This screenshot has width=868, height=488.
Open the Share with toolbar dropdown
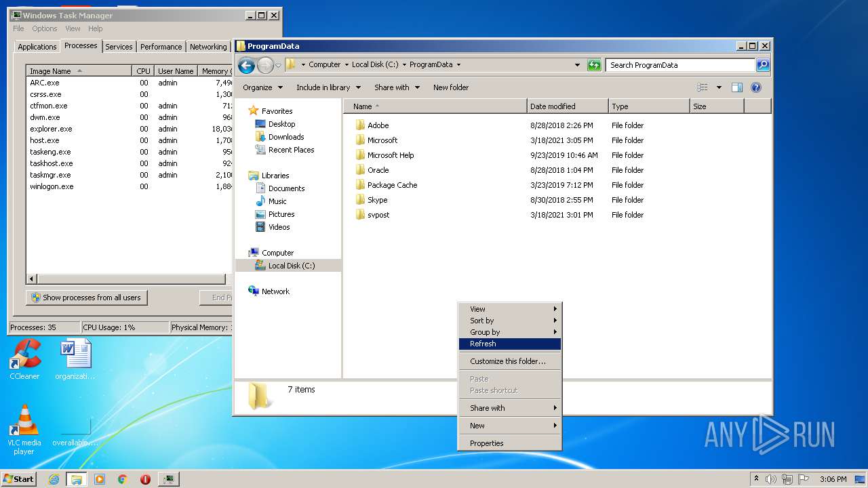click(397, 87)
